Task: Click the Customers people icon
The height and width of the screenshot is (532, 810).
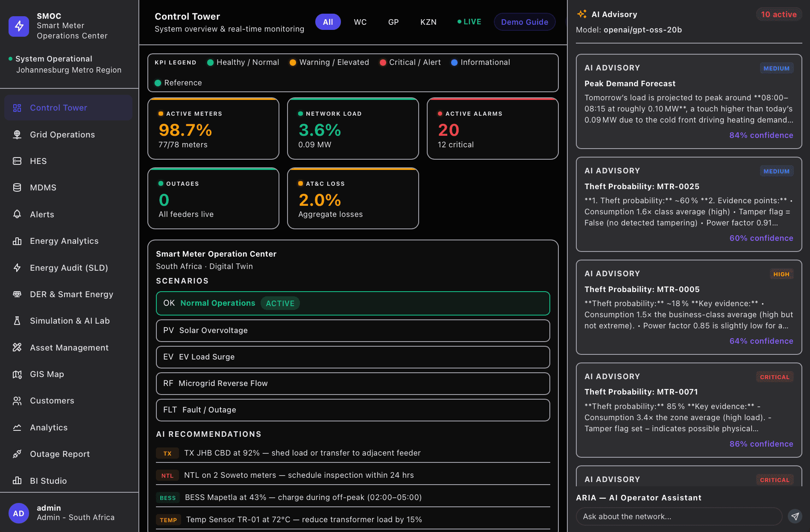Action: pos(17,400)
